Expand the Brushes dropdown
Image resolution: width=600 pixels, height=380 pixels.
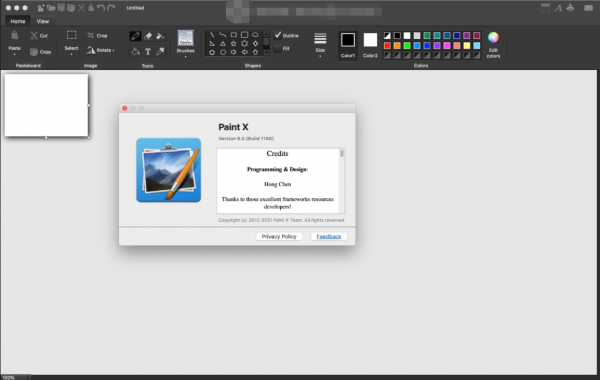[186, 57]
